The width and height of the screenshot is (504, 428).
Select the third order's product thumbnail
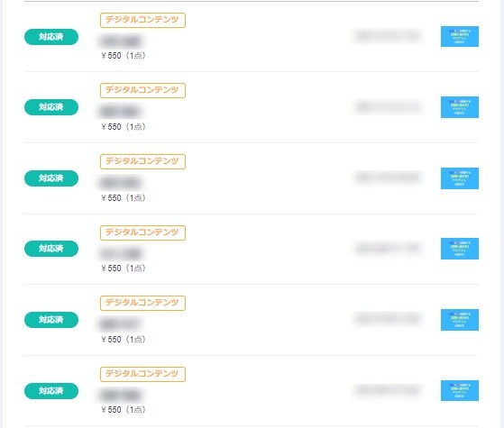pos(459,178)
